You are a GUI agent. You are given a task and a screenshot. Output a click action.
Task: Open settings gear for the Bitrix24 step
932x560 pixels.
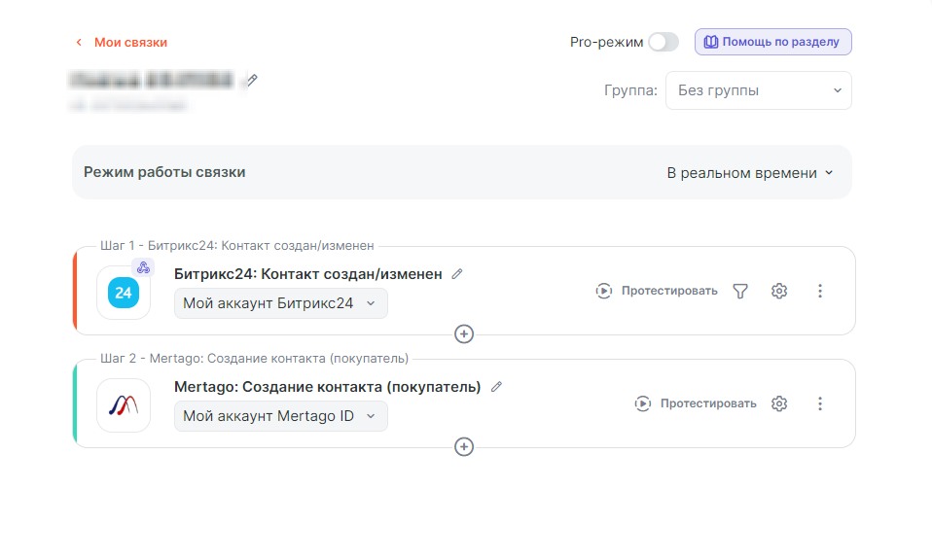click(778, 291)
